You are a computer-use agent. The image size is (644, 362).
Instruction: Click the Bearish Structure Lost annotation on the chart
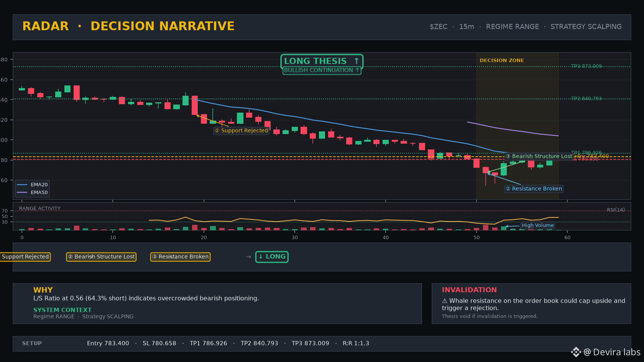(x=539, y=156)
